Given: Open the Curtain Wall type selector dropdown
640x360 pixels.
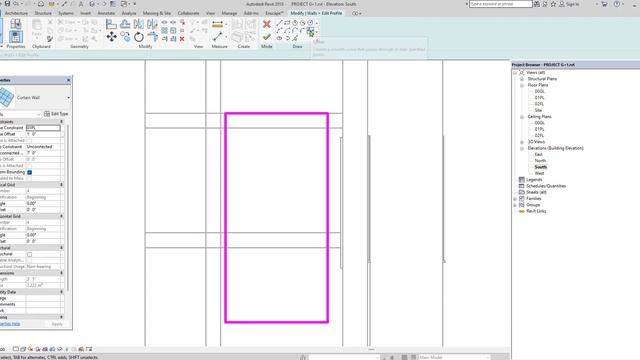Looking at the screenshot, I should (x=68, y=98).
